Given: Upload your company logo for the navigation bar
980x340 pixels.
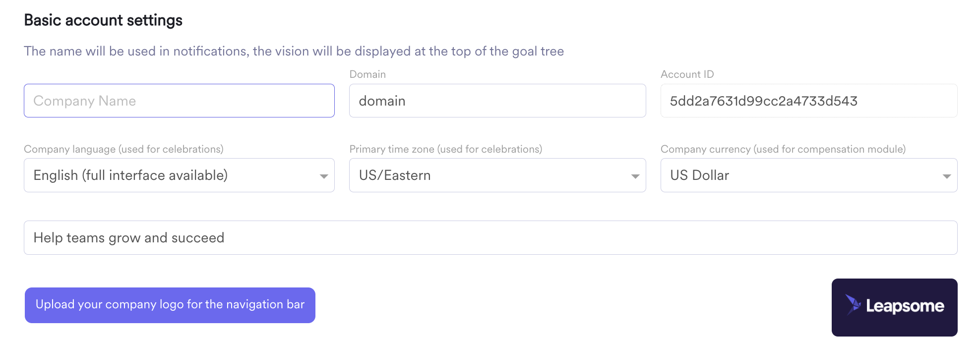Looking at the screenshot, I should [170, 305].
